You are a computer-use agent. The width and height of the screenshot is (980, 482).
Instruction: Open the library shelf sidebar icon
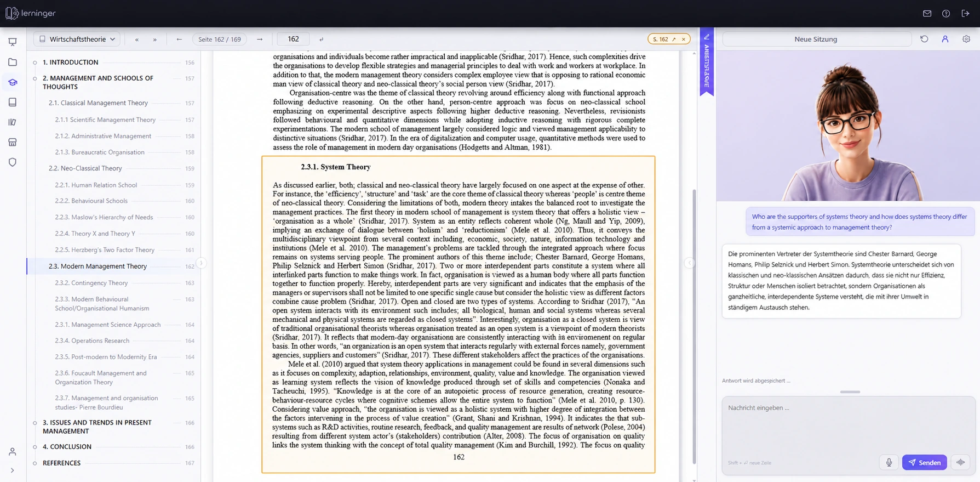[13, 122]
